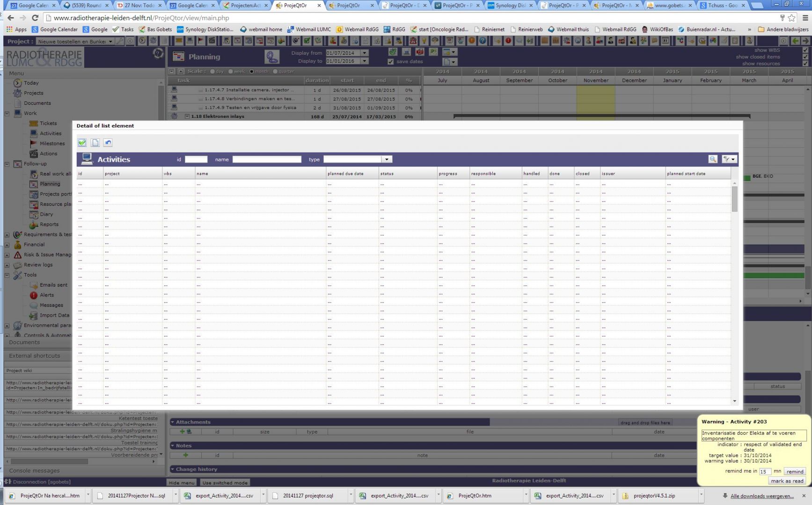Click the green back arrow navigation icon

795,41
